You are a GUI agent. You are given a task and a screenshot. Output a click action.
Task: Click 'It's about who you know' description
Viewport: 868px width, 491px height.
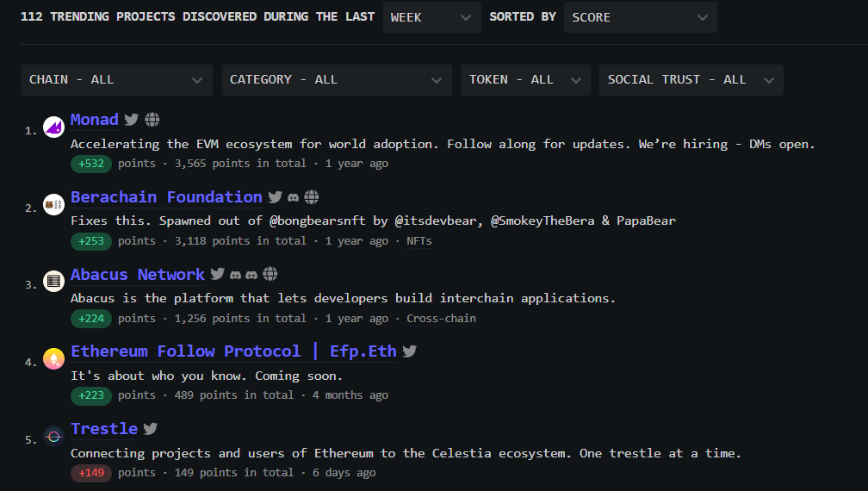click(x=207, y=376)
